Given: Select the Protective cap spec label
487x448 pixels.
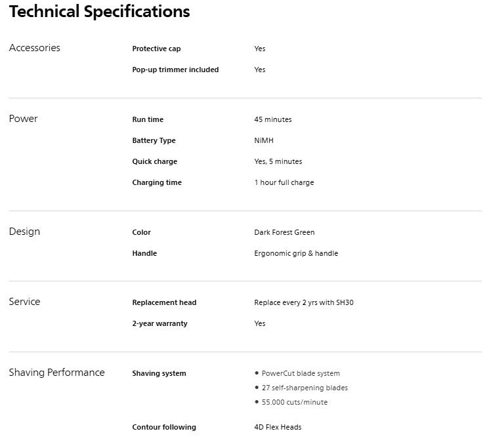Looking at the screenshot, I should (x=156, y=49).
